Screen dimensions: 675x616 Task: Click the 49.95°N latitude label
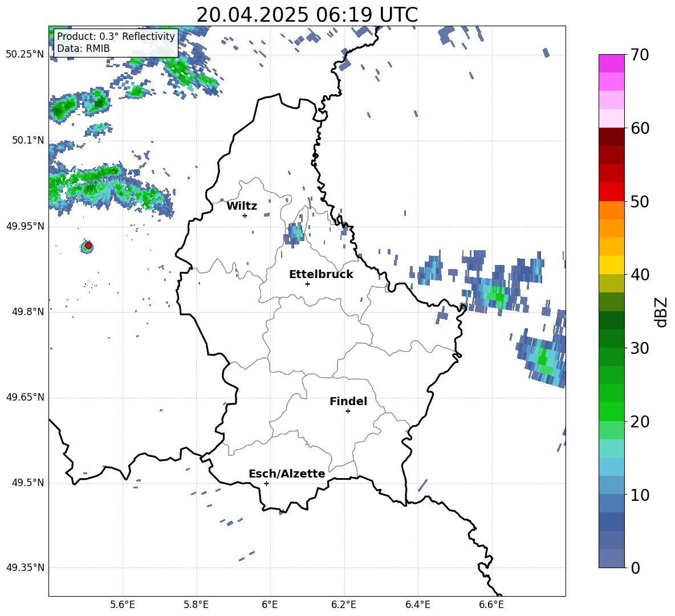pyautogui.click(x=25, y=226)
